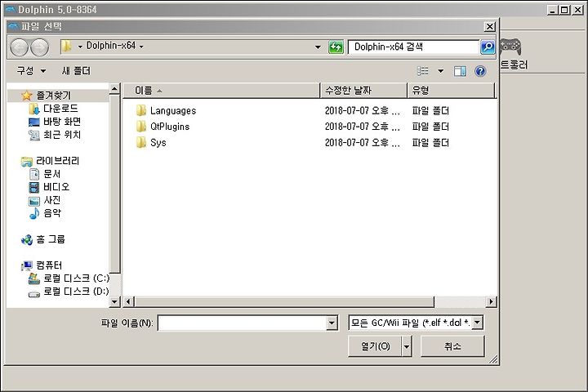Click the file list scroll right arrow
The height and width of the screenshot is (392, 588).
point(491,301)
